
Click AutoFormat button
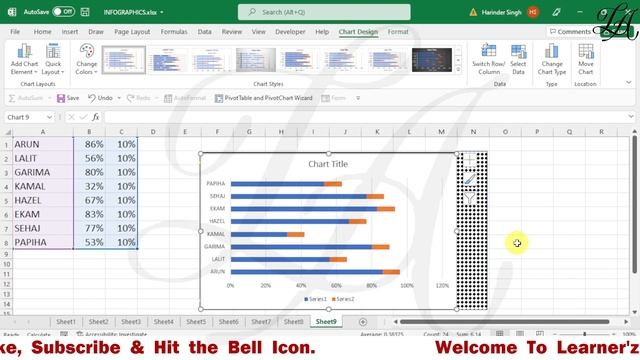coord(184,98)
